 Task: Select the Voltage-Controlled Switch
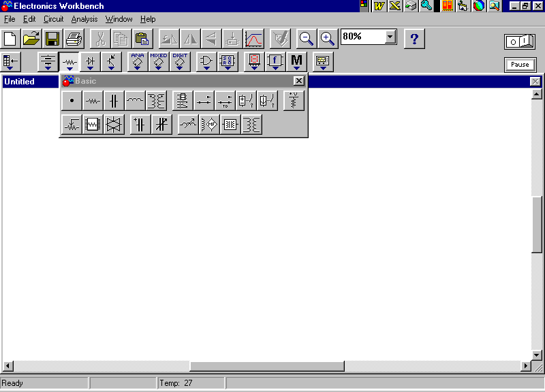click(x=247, y=101)
